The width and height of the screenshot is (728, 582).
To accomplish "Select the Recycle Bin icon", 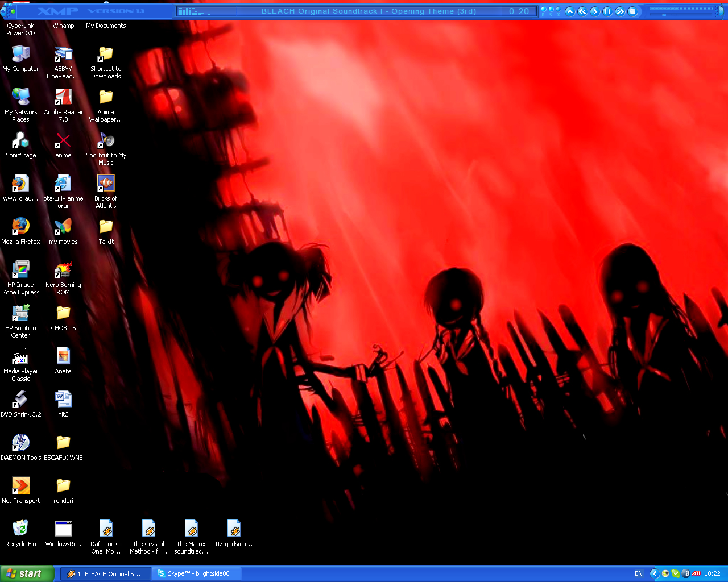I will 20,534.
